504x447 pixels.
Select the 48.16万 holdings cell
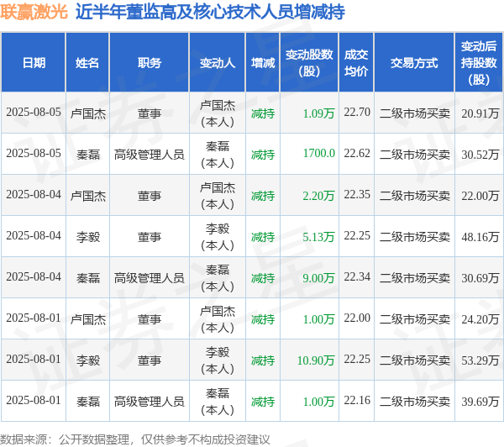click(x=480, y=237)
